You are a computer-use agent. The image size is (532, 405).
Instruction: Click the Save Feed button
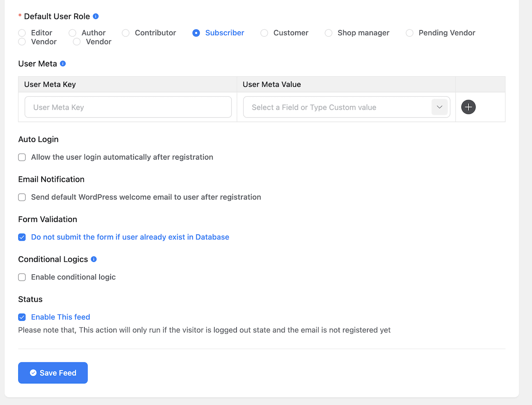click(x=53, y=373)
